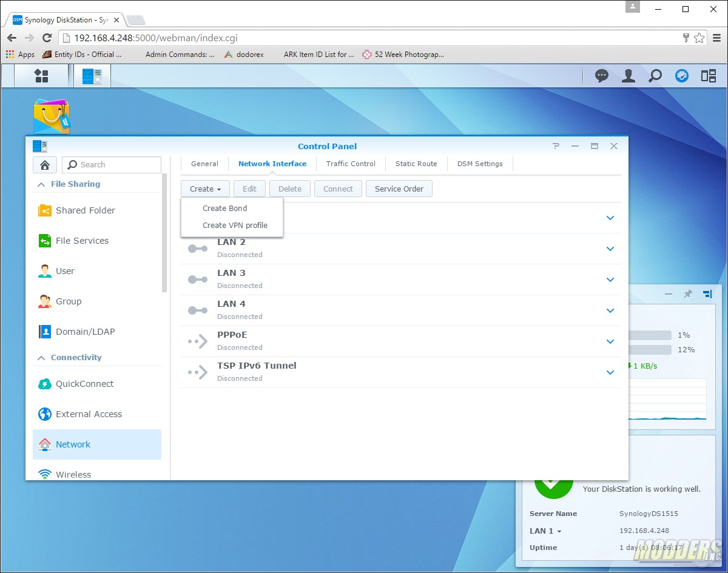Switch to the General tab
Image resolution: width=728 pixels, height=573 pixels.
[x=204, y=164]
